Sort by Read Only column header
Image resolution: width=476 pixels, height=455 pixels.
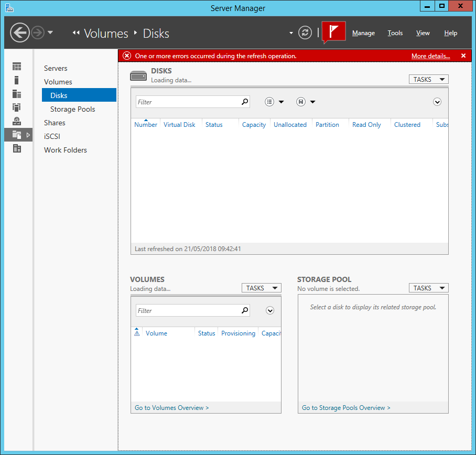[366, 124]
